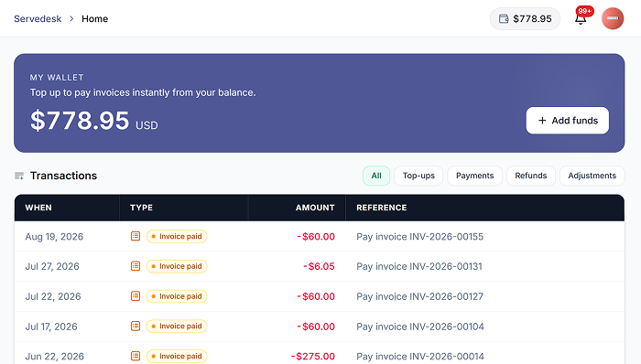Click the $778.95 USD wallet balance

pyautogui.click(x=94, y=121)
